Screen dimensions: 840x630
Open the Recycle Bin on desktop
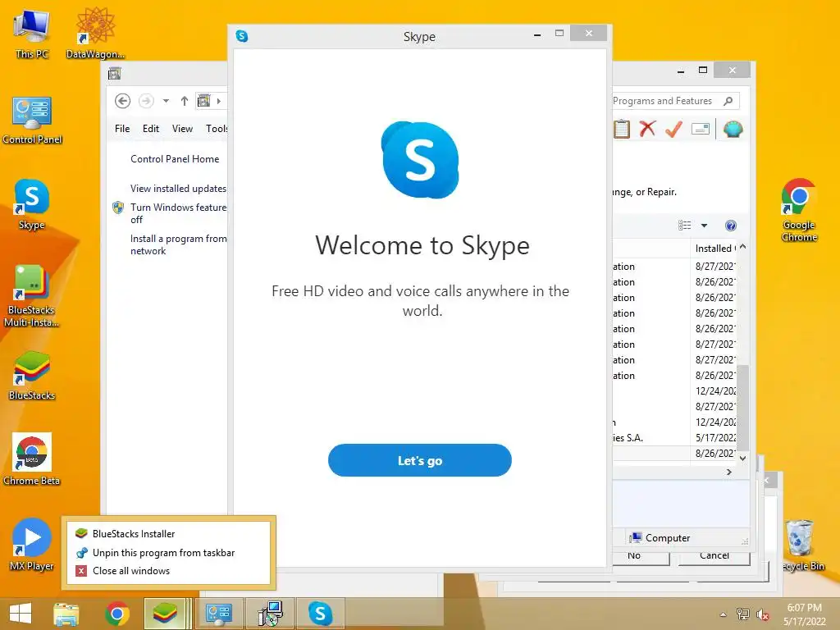(801, 545)
